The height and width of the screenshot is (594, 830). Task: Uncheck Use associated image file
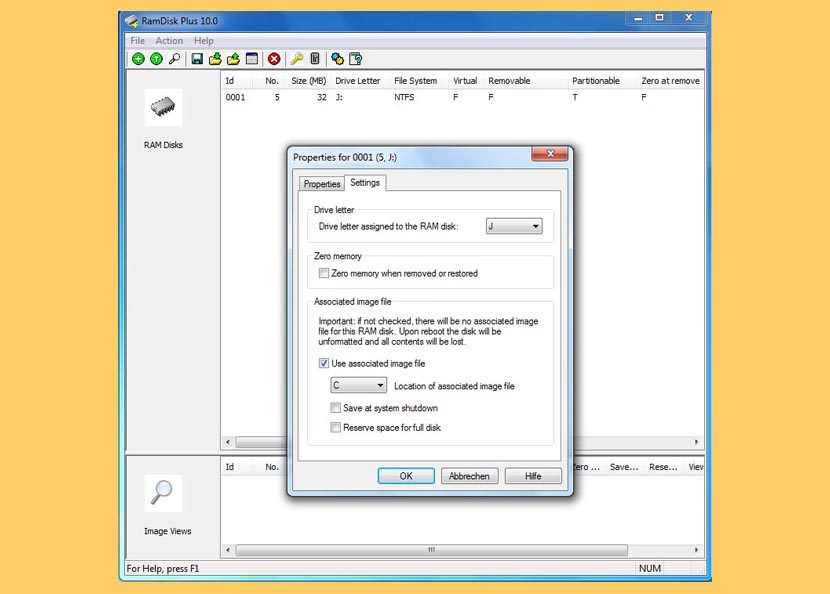coord(323,363)
